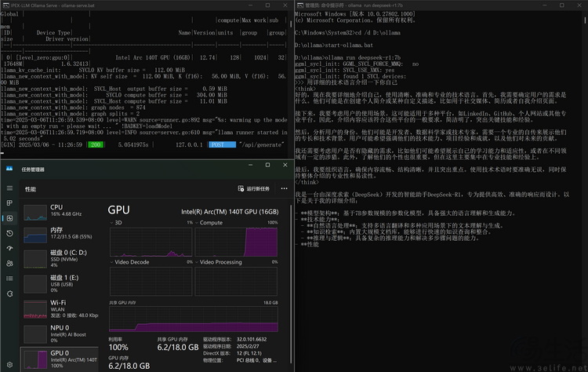Select the GPU 0 performance item

tap(60, 359)
